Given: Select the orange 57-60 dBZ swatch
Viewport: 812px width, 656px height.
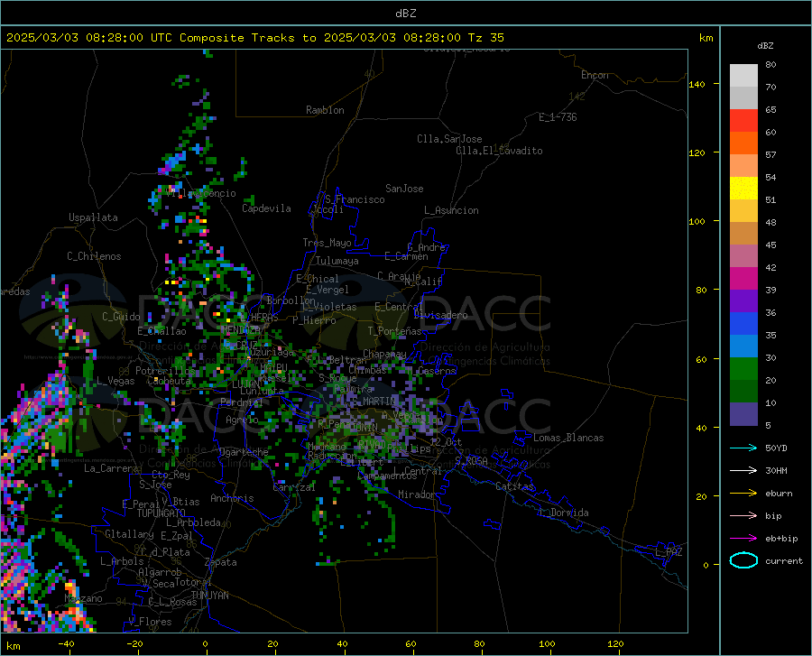Looking at the screenshot, I should 743,143.
